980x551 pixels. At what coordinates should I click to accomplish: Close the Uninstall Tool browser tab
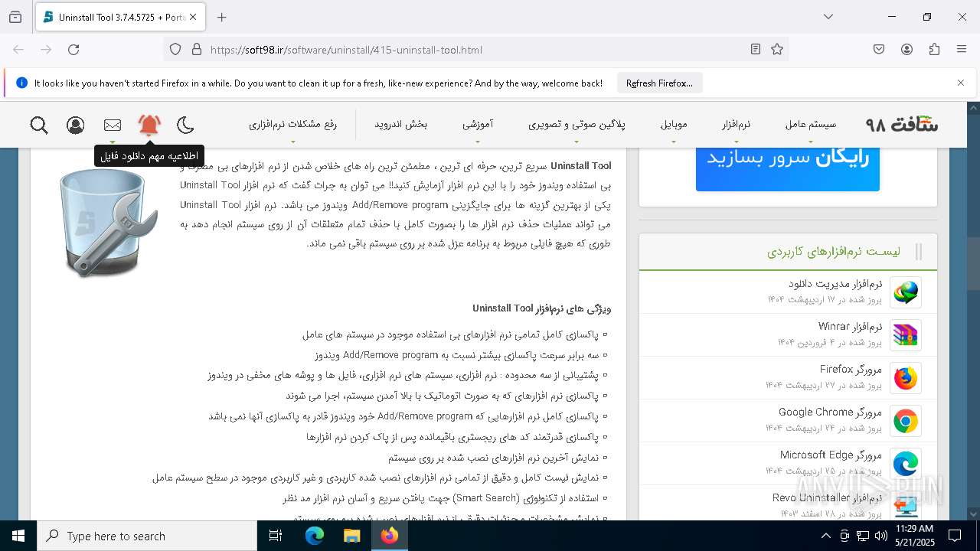coord(193,17)
